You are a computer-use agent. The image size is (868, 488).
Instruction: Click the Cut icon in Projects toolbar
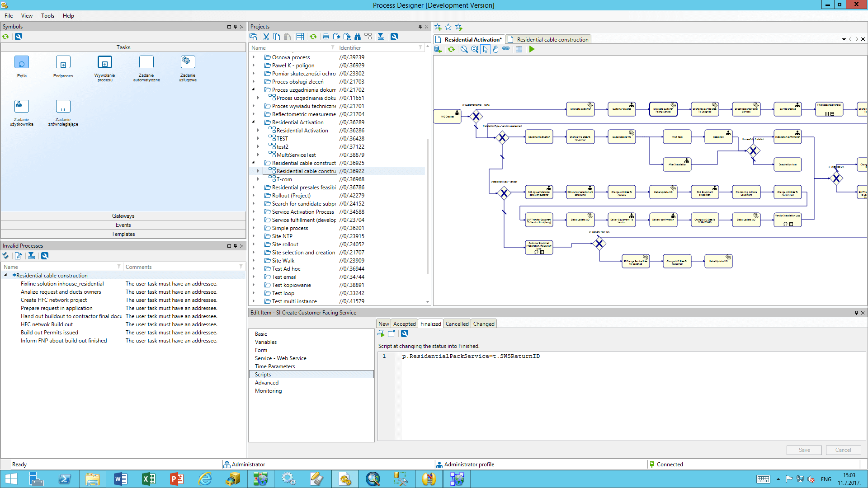pos(266,37)
